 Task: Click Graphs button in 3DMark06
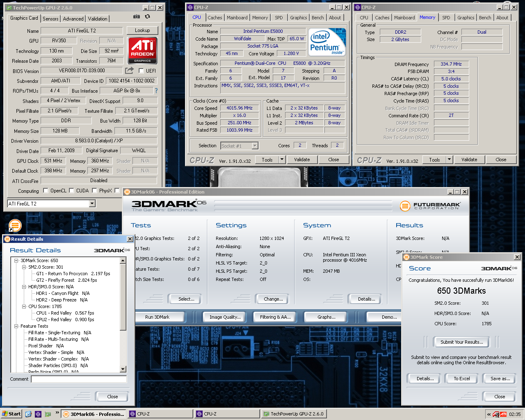[x=326, y=317]
